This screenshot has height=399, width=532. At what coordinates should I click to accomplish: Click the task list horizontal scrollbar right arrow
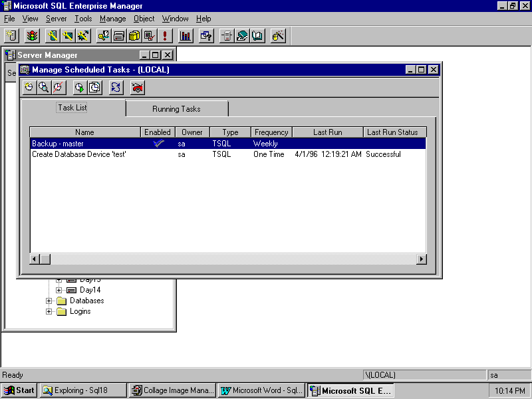pyautogui.click(x=421, y=259)
